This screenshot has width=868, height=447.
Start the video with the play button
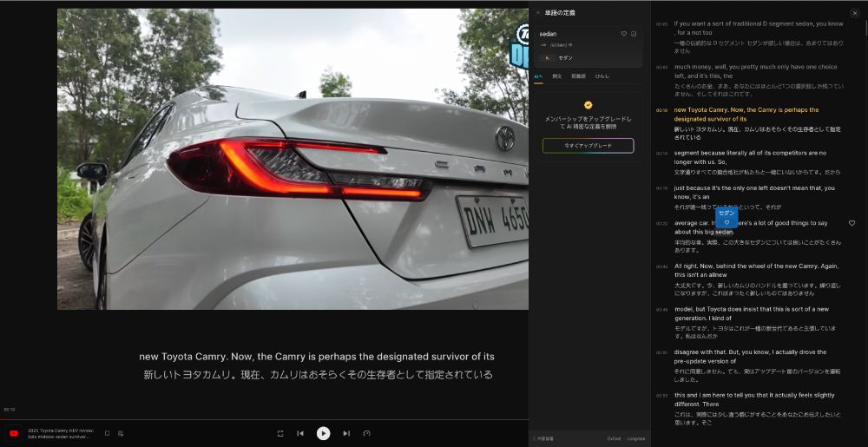[323, 433]
